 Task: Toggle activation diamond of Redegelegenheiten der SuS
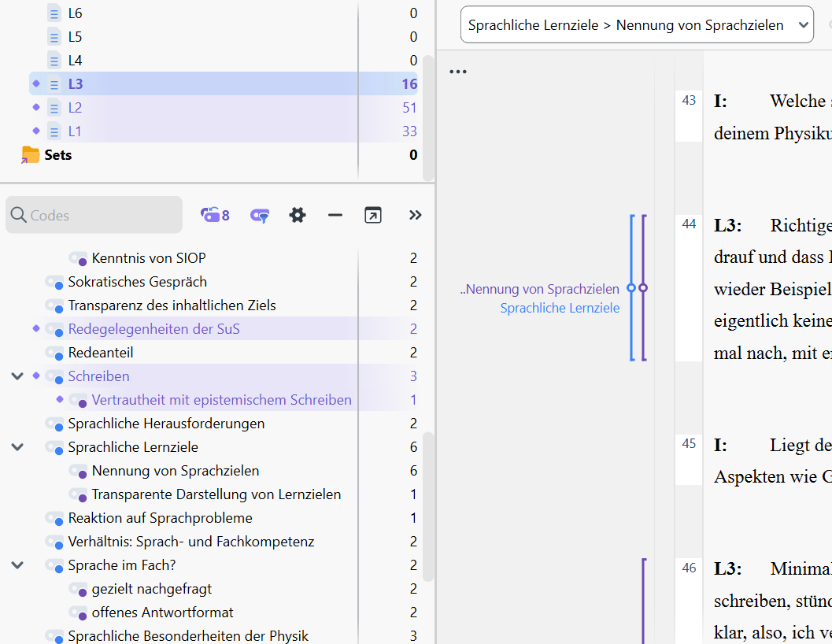tap(36, 328)
